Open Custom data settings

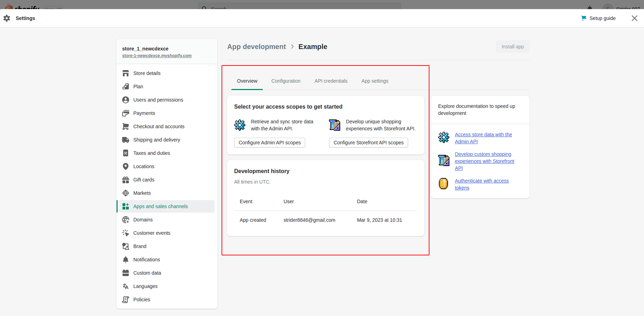coord(167,273)
